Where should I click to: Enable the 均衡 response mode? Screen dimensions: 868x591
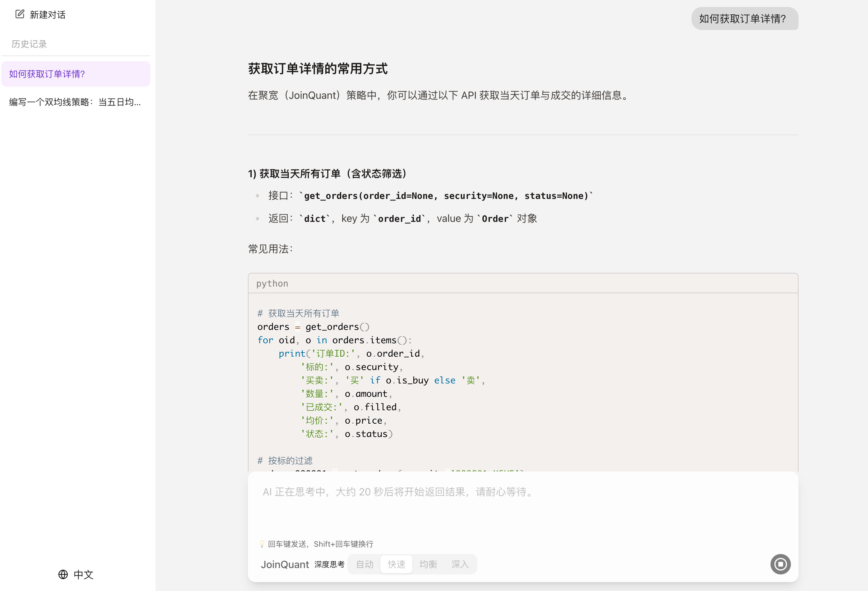[x=428, y=564]
